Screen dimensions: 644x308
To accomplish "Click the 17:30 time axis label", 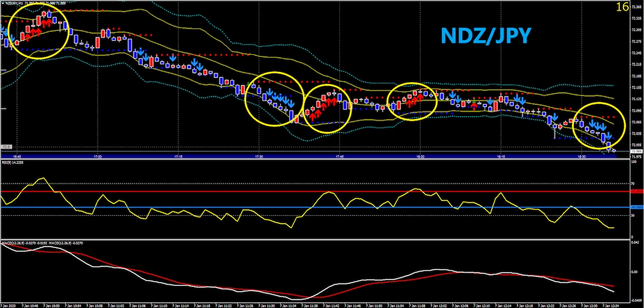I will [259, 157].
